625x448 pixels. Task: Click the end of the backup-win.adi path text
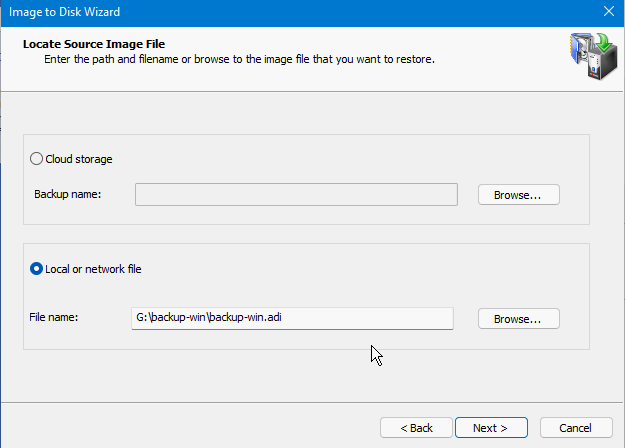click(292, 318)
